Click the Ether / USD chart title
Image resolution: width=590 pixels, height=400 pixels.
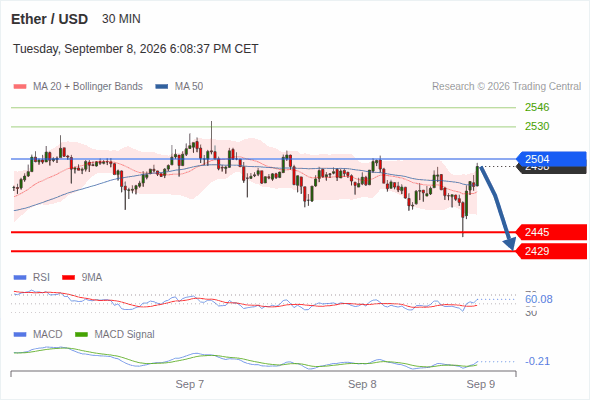(x=49, y=19)
